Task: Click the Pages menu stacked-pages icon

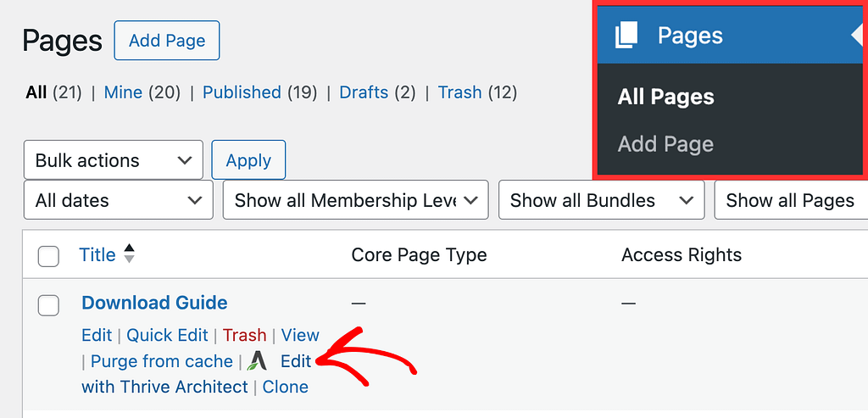Action: coord(626,35)
